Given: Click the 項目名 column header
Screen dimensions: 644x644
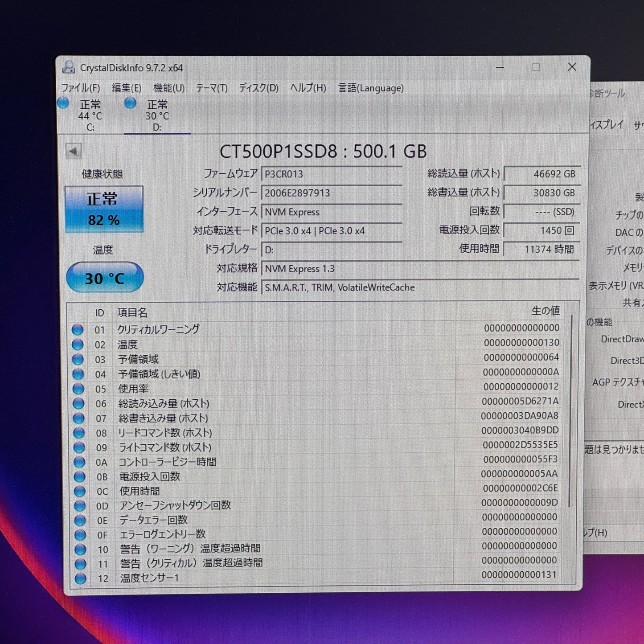Looking at the screenshot, I should tap(132, 312).
